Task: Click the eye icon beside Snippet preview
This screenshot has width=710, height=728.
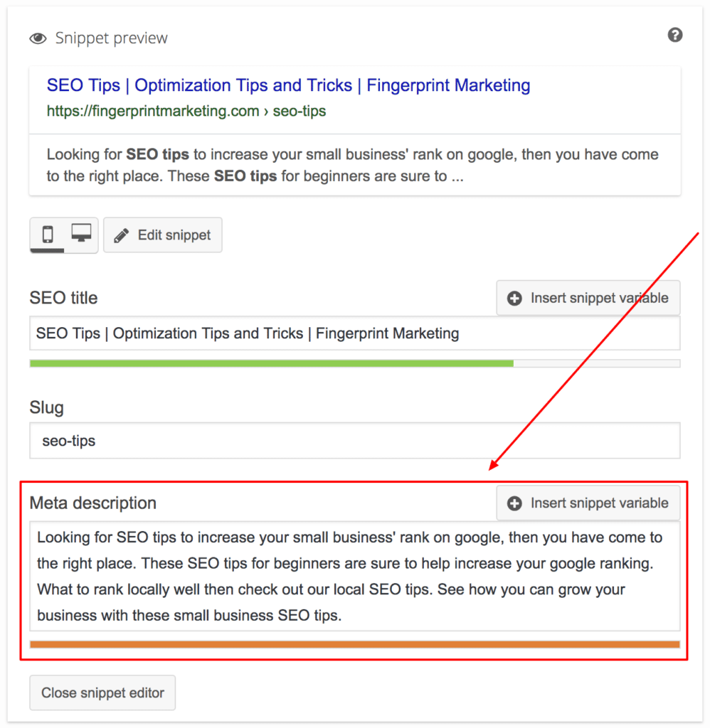Action: pos(38,38)
